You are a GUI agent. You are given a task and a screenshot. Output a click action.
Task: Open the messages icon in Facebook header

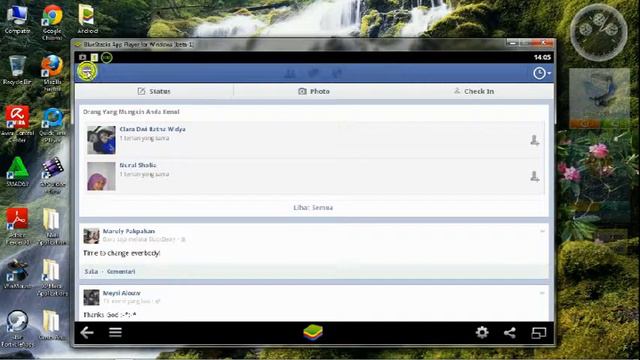[313, 73]
